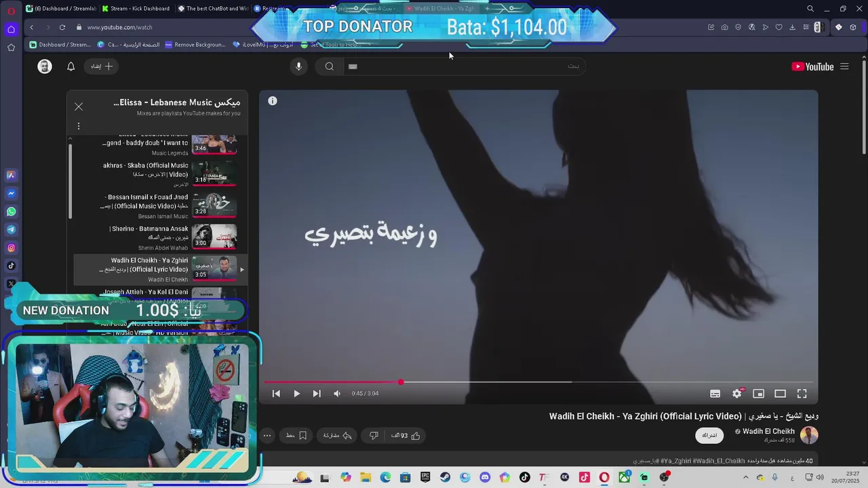Image resolution: width=868 pixels, height=488 pixels.
Task: Seek on the video progress bar
Action: click(539, 382)
